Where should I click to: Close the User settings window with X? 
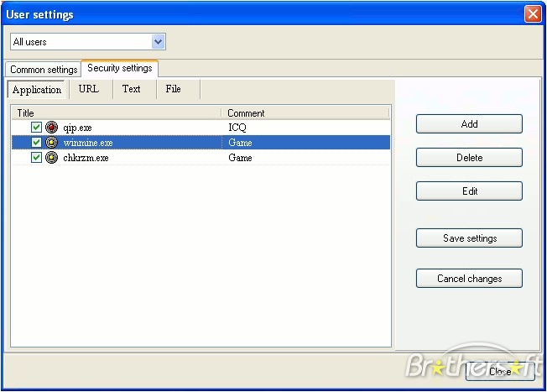pos(533,14)
